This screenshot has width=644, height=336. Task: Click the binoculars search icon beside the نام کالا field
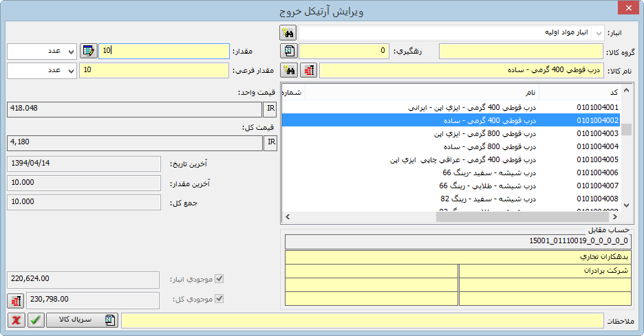tap(288, 71)
